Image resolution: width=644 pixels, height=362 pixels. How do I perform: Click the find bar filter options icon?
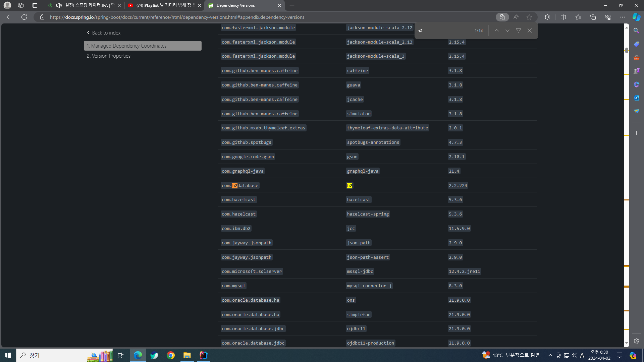pos(519,31)
